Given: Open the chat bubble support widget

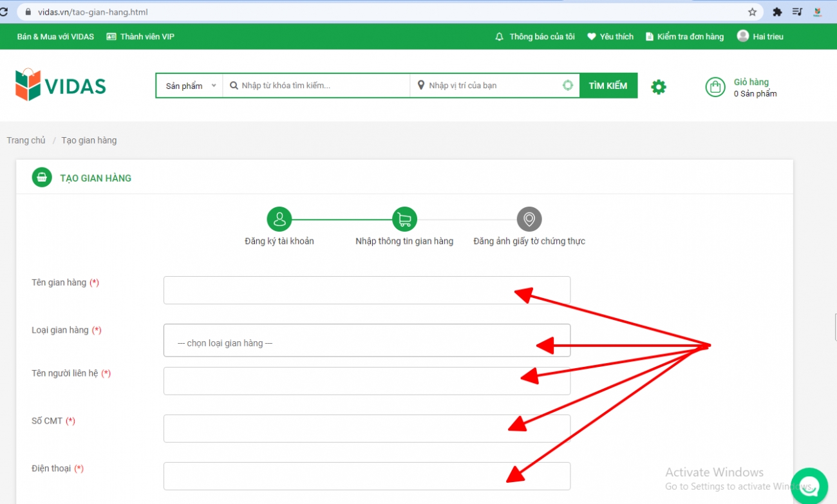Looking at the screenshot, I should [x=809, y=486].
